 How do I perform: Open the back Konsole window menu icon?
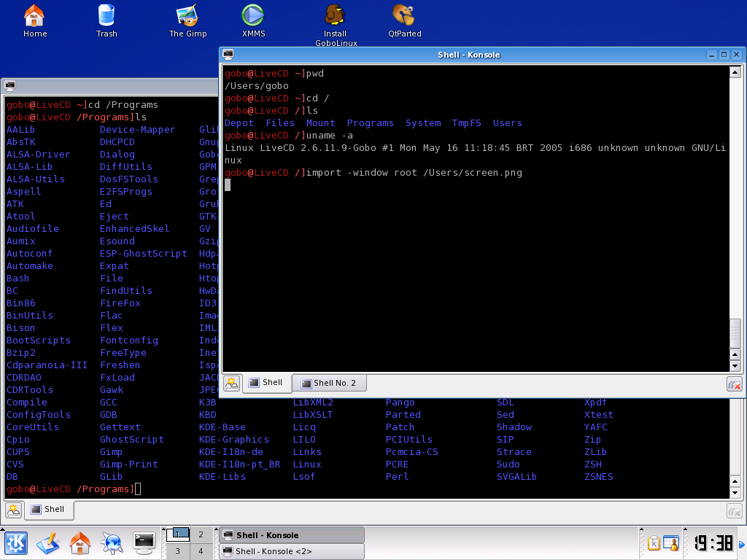10,86
